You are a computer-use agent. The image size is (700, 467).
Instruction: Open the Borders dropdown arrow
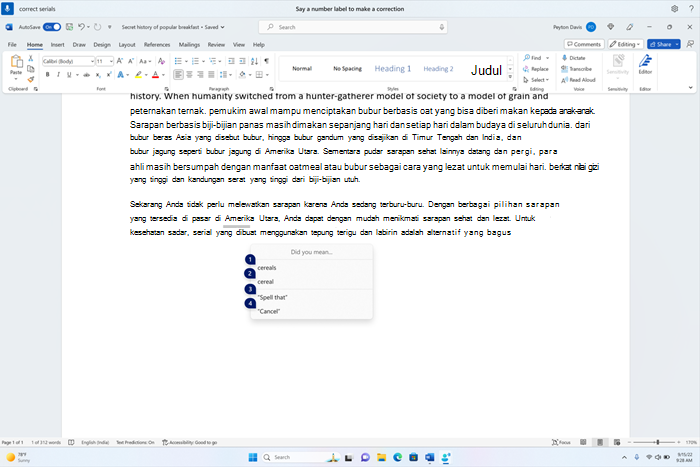tap(267, 75)
